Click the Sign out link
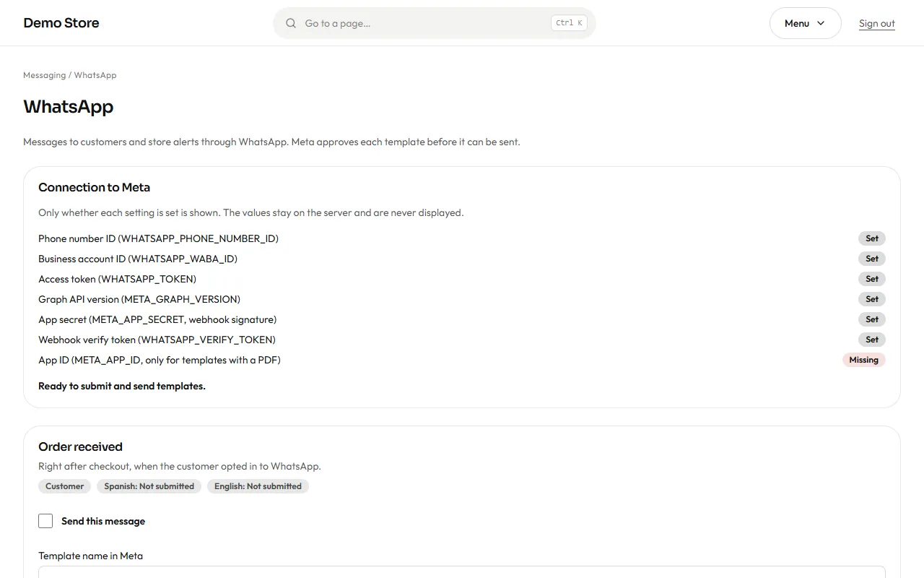This screenshot has width=924, height=578. [x=876, y=23]
